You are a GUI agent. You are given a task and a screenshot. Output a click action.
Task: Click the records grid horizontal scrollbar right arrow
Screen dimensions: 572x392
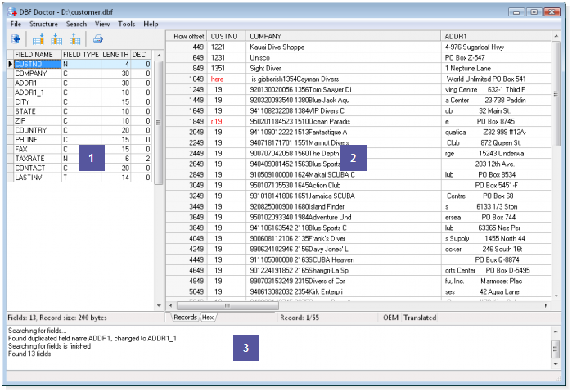[x=547, y=305]
